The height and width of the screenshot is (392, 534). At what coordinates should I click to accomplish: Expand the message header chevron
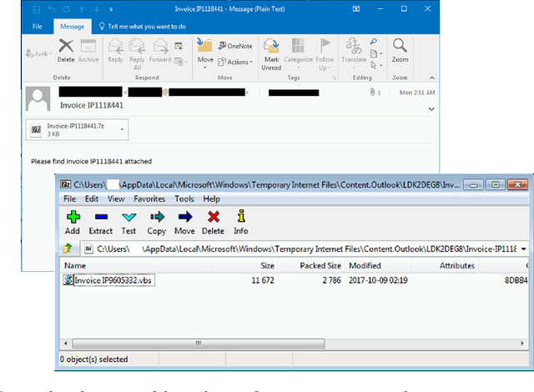click(431, 108)
